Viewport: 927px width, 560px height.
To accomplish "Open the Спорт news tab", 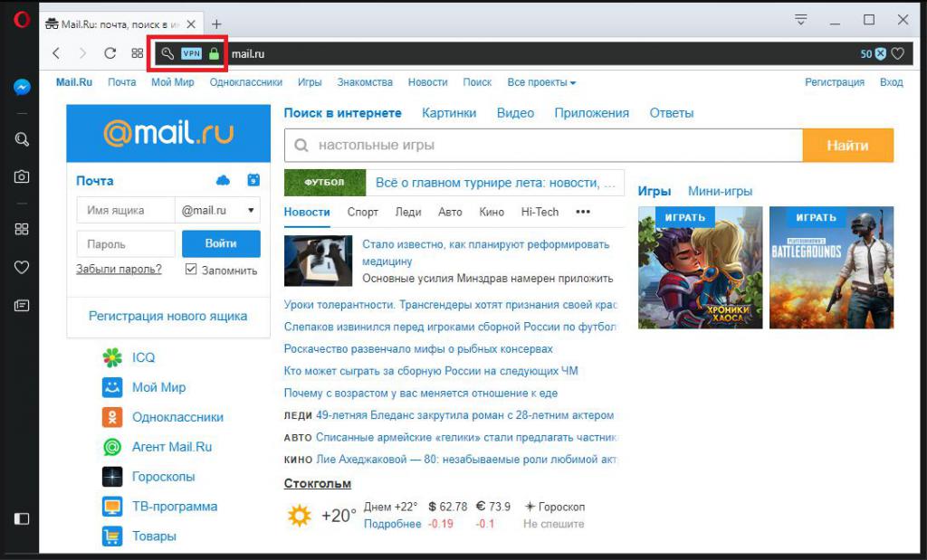I will pyautogui.click(x=362, y=212).
